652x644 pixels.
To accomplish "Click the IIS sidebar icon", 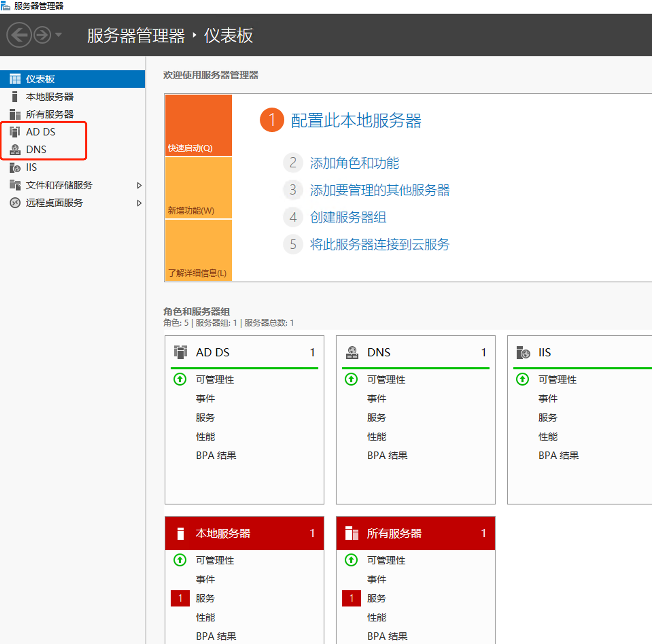I will pyautogui.click(x=15, y=168).
